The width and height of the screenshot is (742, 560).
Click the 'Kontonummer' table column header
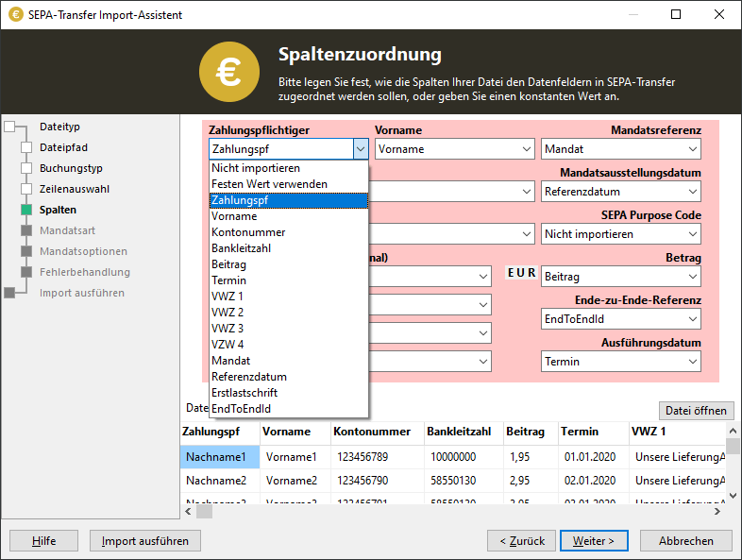click(378, 432)
